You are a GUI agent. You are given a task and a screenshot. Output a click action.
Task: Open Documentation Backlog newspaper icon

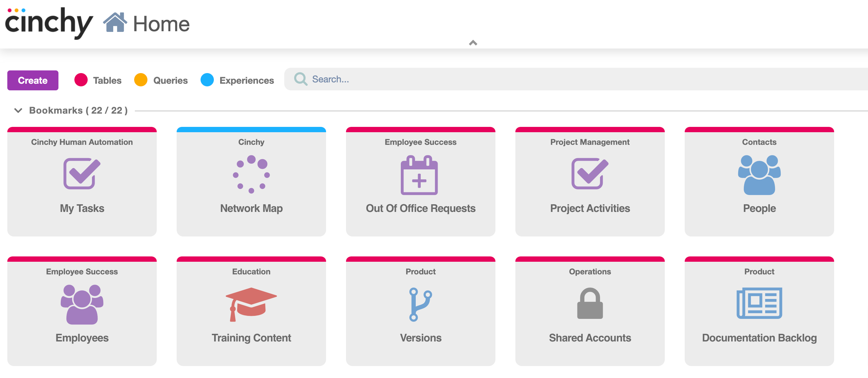pos(759,303)
